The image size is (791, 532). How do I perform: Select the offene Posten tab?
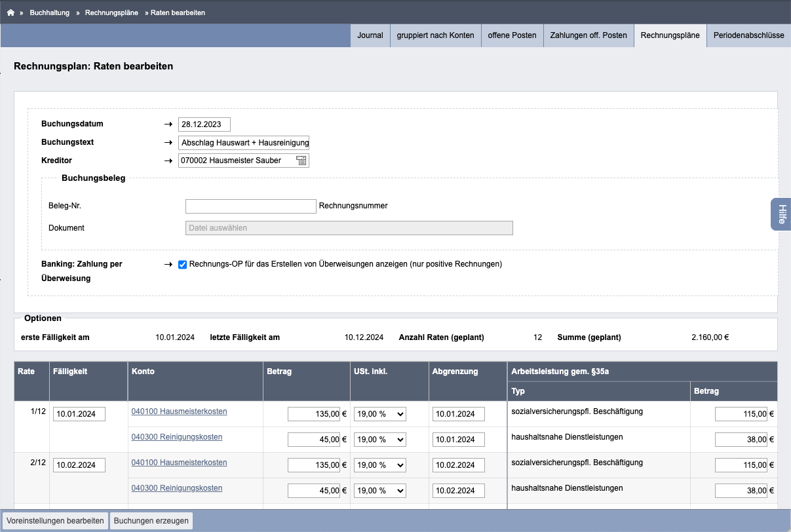tap(512, 35)
